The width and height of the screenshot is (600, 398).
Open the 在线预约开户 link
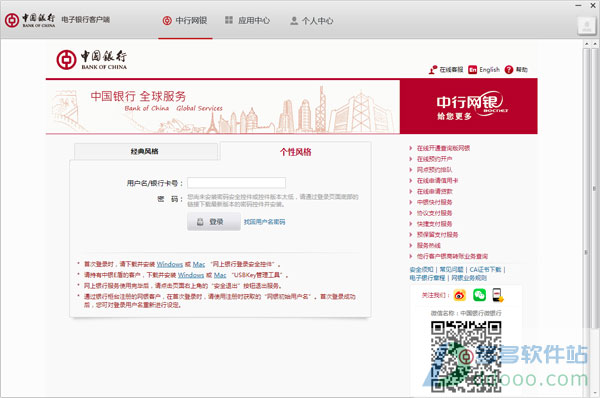click(x=434, y=159)
